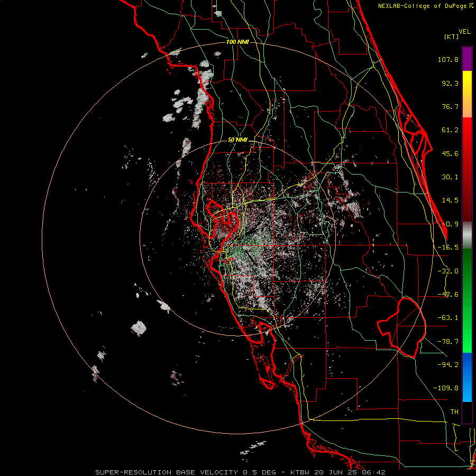Screen dimensions: 476x476
Task: Select the -32.0 value on velocity scale
Action: (x=448, y=271)
